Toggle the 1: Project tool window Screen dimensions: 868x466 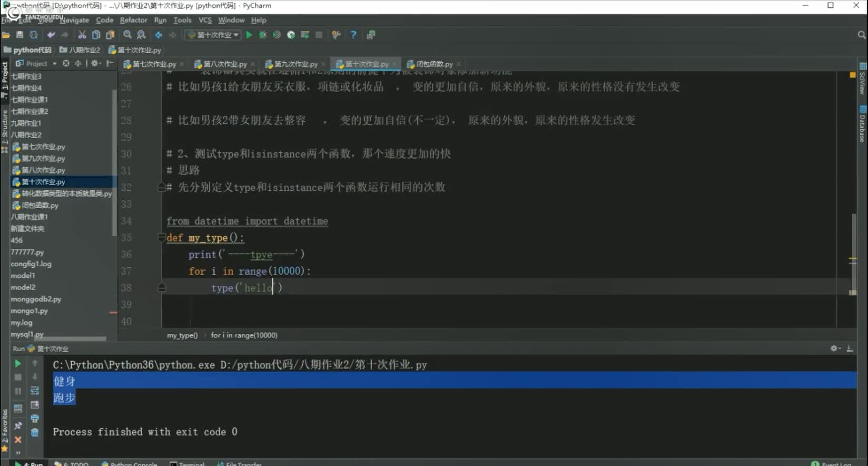[5, 80]
